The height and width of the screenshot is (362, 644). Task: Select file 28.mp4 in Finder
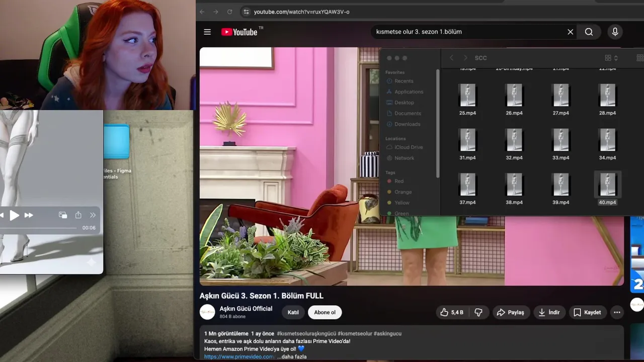607,100
